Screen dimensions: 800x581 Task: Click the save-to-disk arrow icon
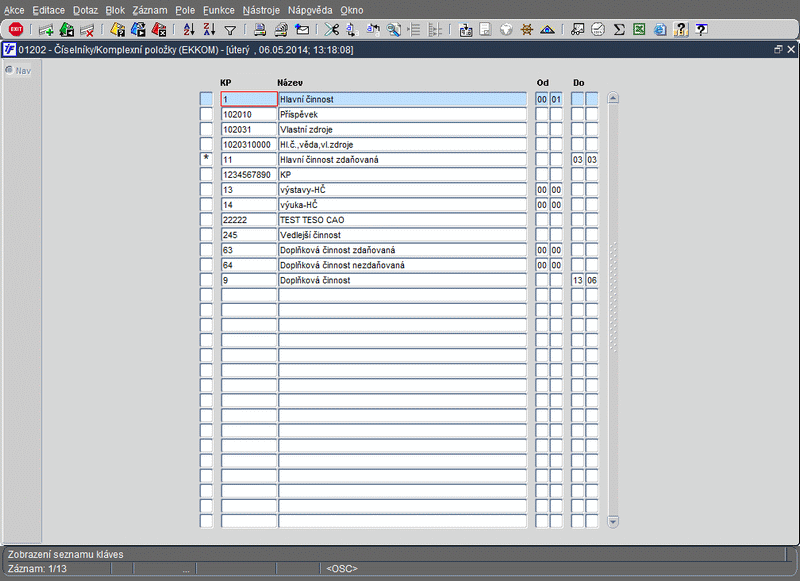point(465,30)
